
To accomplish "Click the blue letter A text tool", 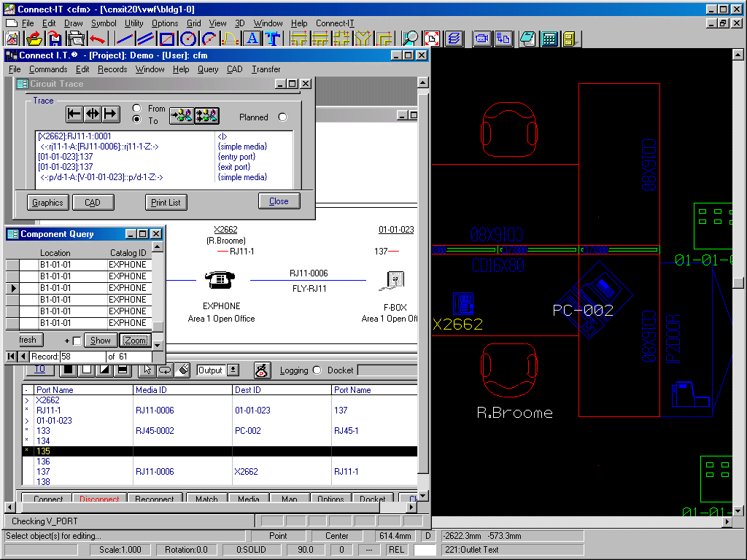I will [x=252, y=39].
